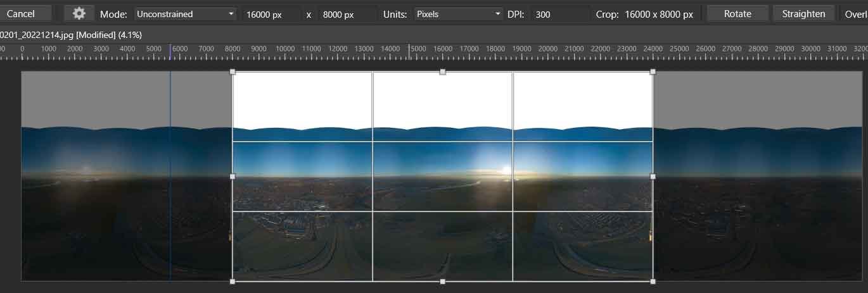Select the top-left crop corner handle

pyautogui.click(x=233, y=72)
